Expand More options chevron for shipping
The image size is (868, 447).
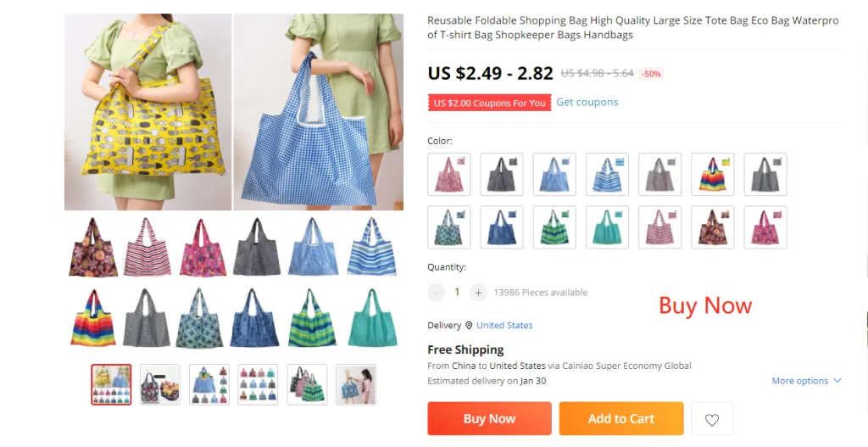(x=837, y=381)
